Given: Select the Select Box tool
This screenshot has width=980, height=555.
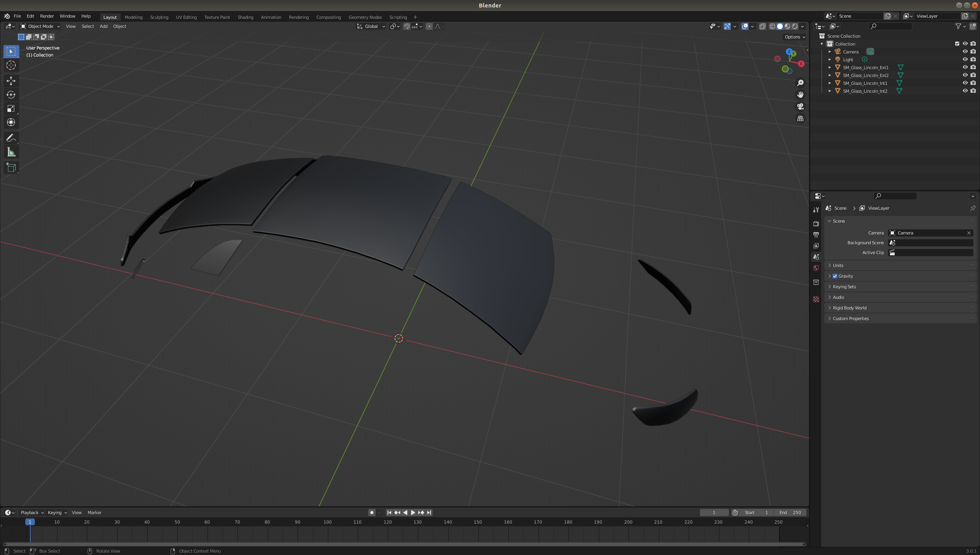Looking at the screenshot, I should coord(11,51).
